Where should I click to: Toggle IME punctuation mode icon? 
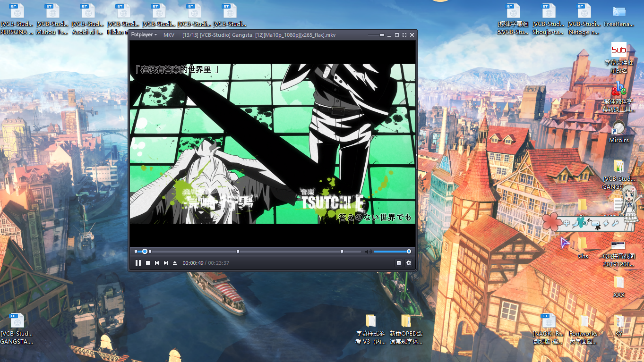pos(586,223)
